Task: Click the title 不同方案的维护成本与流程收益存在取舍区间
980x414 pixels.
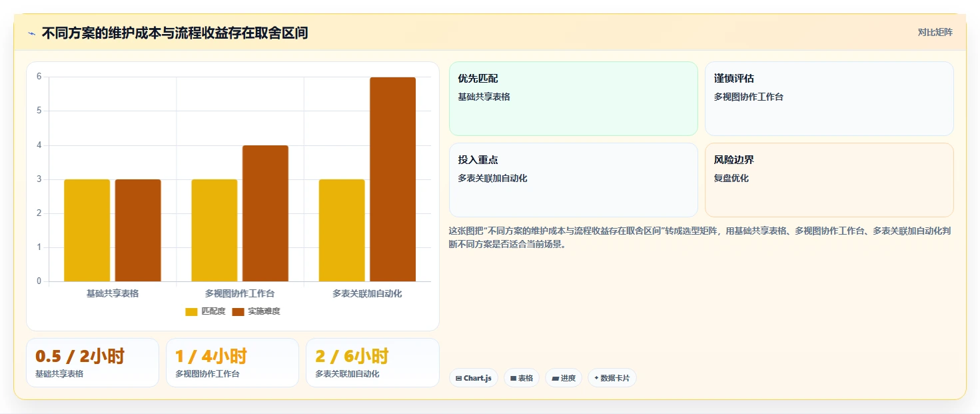Action: click(175, 33)
